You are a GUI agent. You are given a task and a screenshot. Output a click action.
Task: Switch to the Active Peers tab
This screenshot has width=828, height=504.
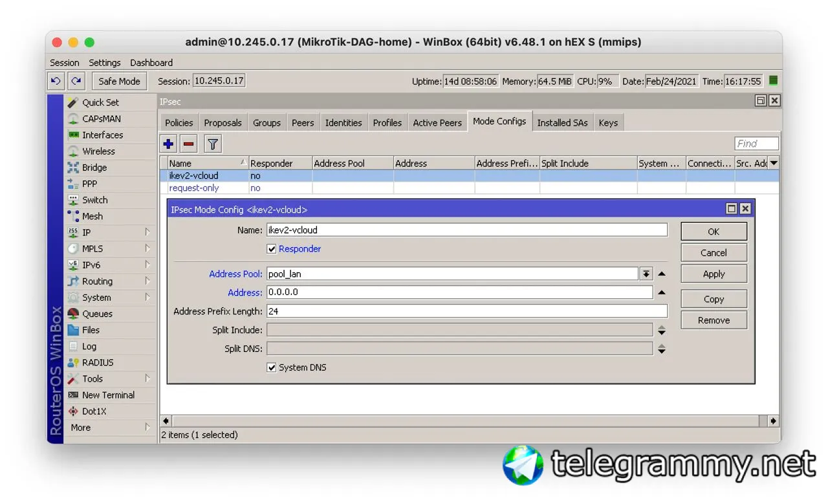(437, 123)
